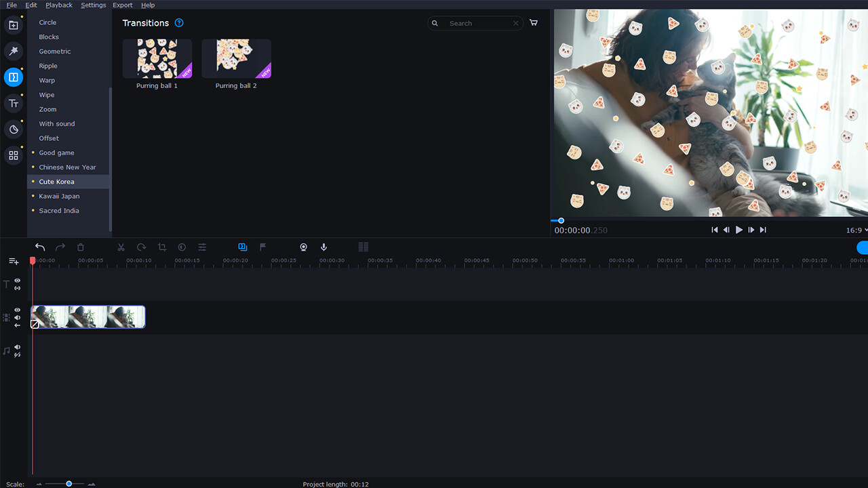Open the webcam capture tool
Image resolution: width=868 pixels, height=488 pixels.
(303, 247)
